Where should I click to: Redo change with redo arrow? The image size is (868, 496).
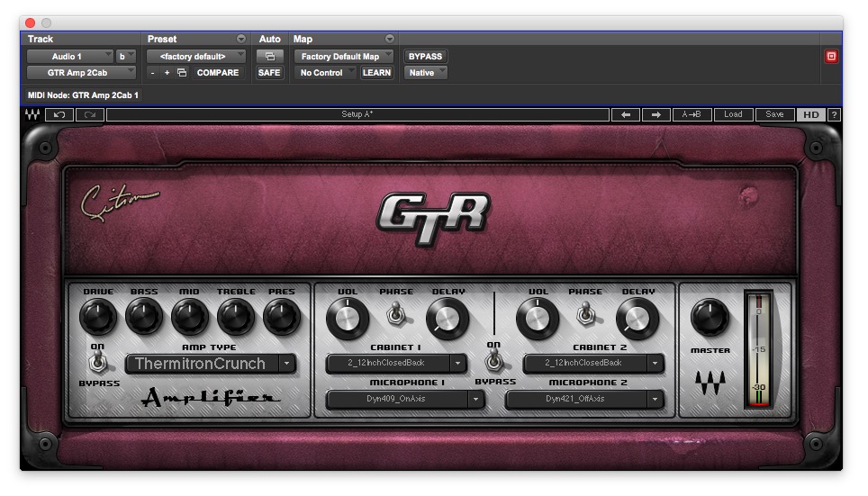coord(90,114)
